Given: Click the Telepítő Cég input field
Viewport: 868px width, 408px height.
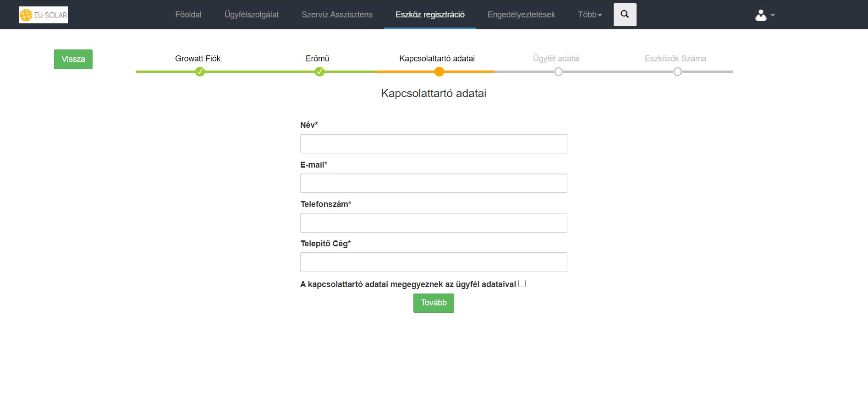Looking at the screenshot, I should point(434,262).
